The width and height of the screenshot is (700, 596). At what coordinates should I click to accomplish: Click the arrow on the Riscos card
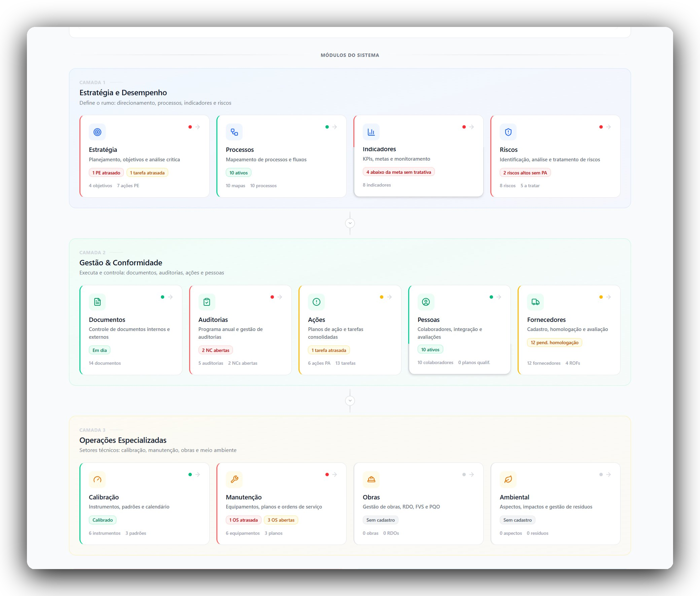[x=608, y=127]
